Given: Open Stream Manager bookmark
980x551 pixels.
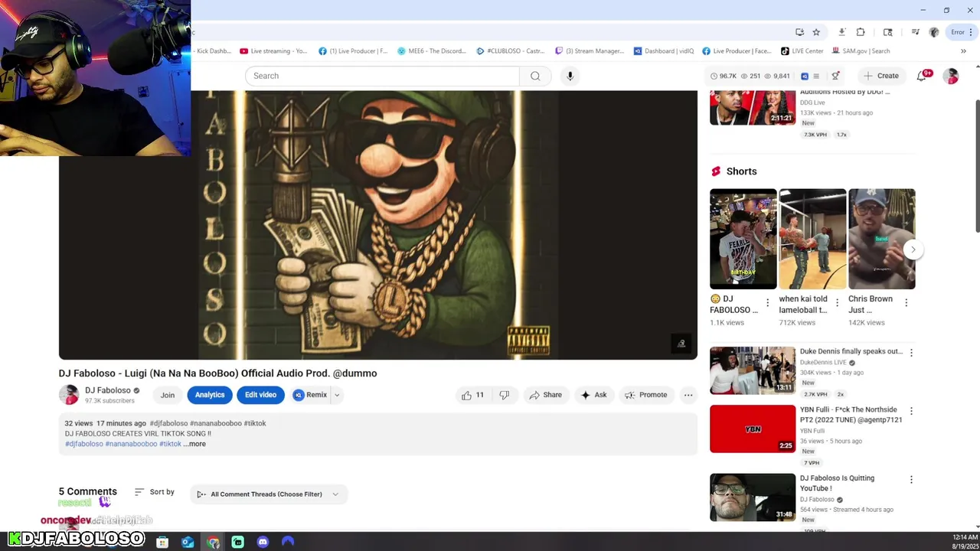Looking at the screenshot, I should [590, 51].
